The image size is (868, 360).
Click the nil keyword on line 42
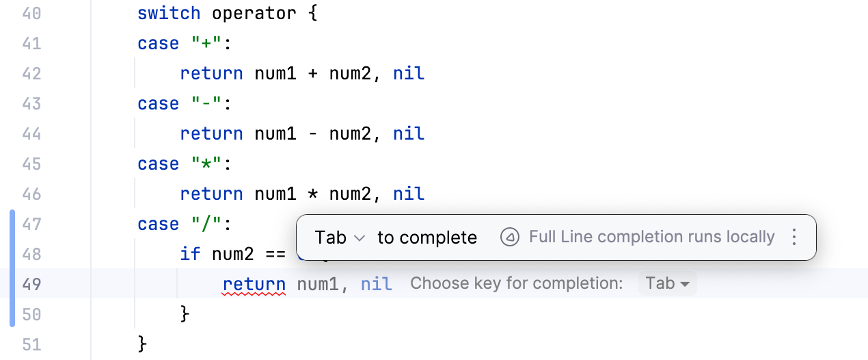pyautogui.click(x=409, y=73)
